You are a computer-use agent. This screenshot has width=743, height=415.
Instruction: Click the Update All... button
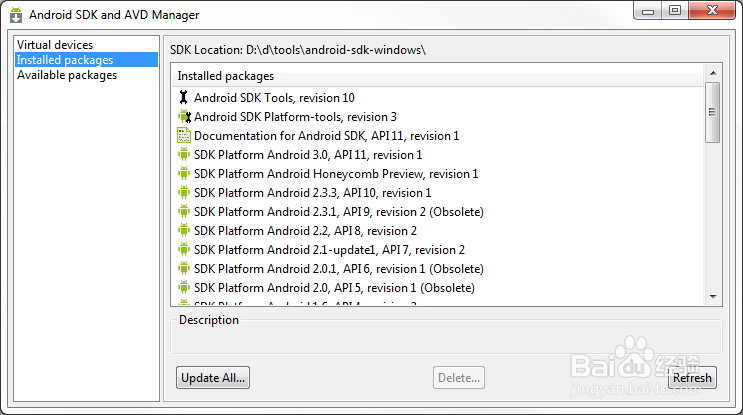[213, 378]
